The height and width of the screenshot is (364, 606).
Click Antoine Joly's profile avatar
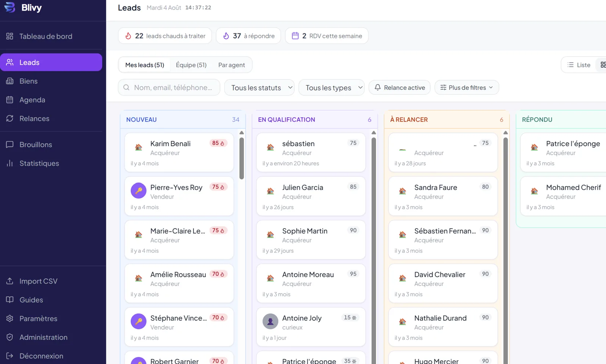click(270, 321)
